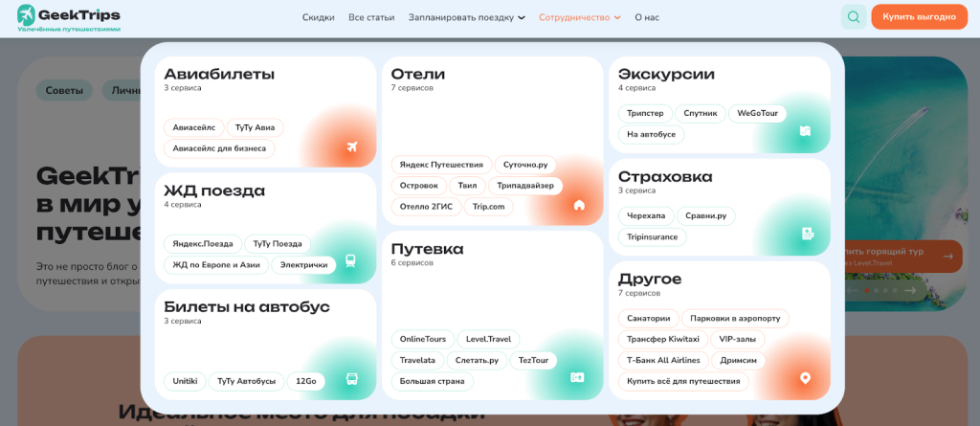Open the search magnifier icon in header
Screen dimensions: 980x426
853,17
